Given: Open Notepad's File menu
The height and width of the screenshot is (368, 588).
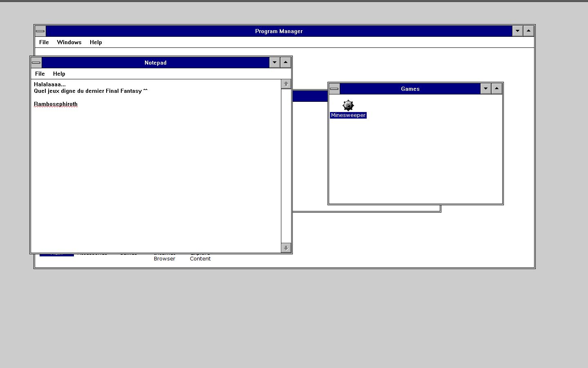Looking at the screenshot, I should click(x=40, y=74).
